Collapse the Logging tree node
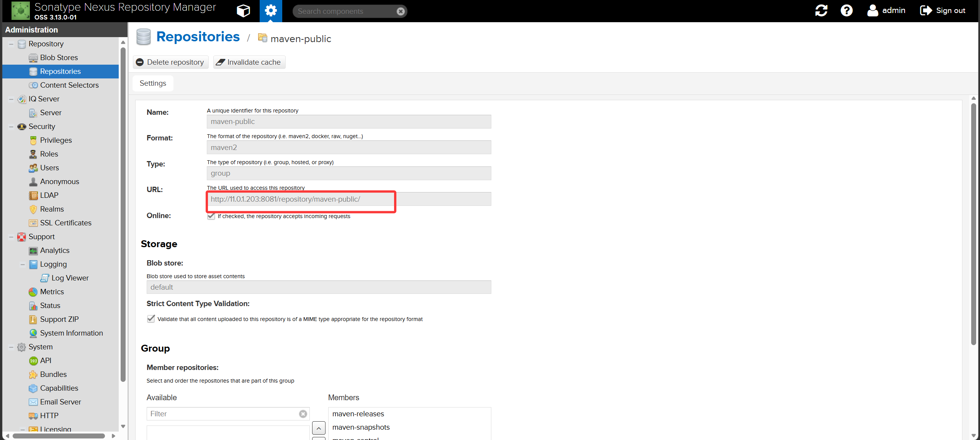The width and height of the screenshot is (980, 440). [x=23, y=264]
